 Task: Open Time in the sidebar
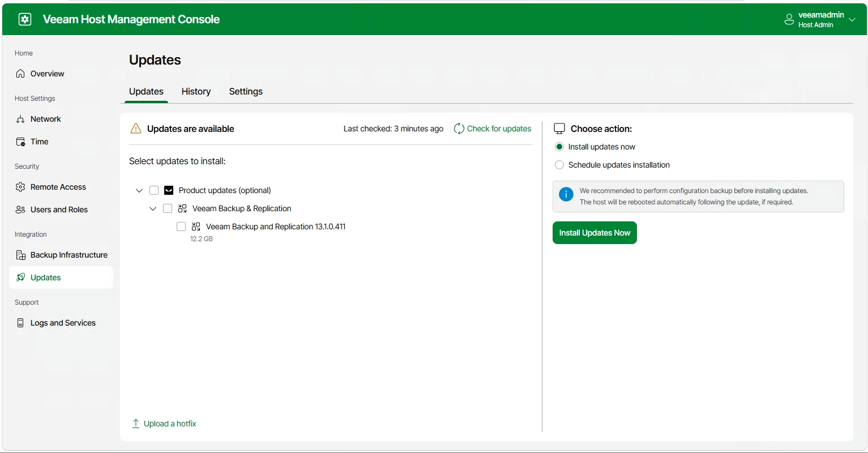point(61,142)
